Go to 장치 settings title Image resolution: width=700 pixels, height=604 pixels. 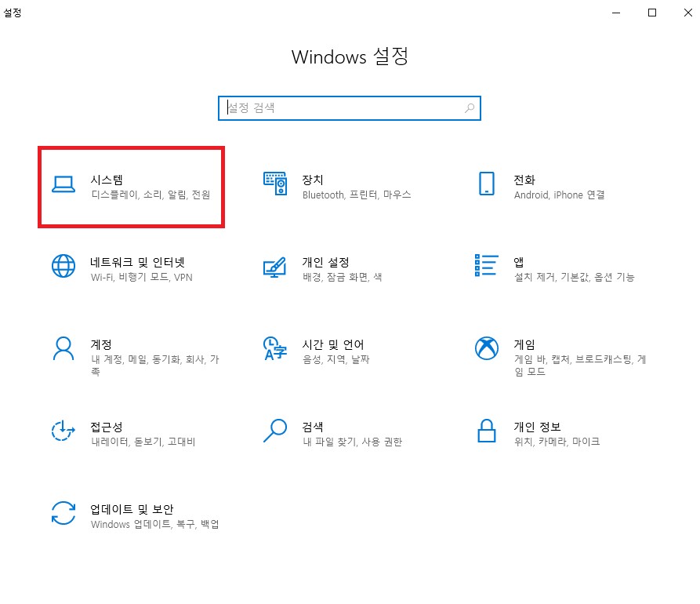[x=313, y=180]
